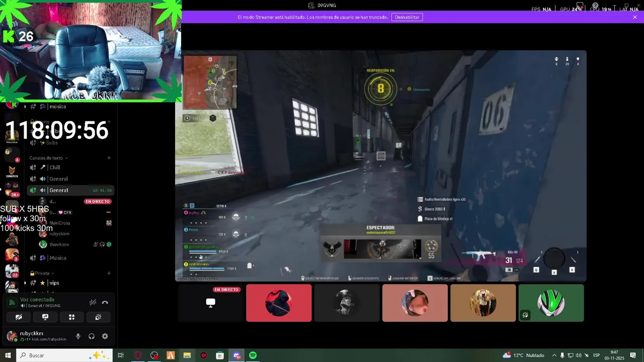Collapse the Canales de texto category
Image resolution: width=644 pixels, height=362 pixels.
pos(48,158)
